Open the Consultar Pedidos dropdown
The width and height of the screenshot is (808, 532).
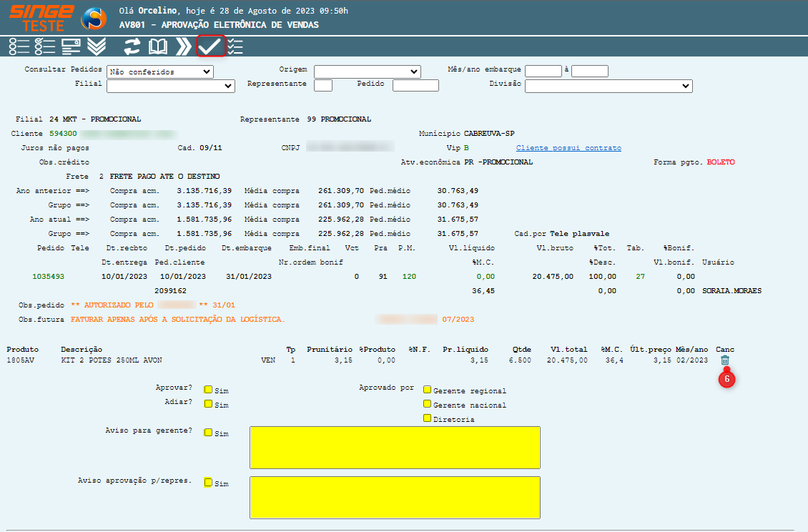(x=159, y=72)
